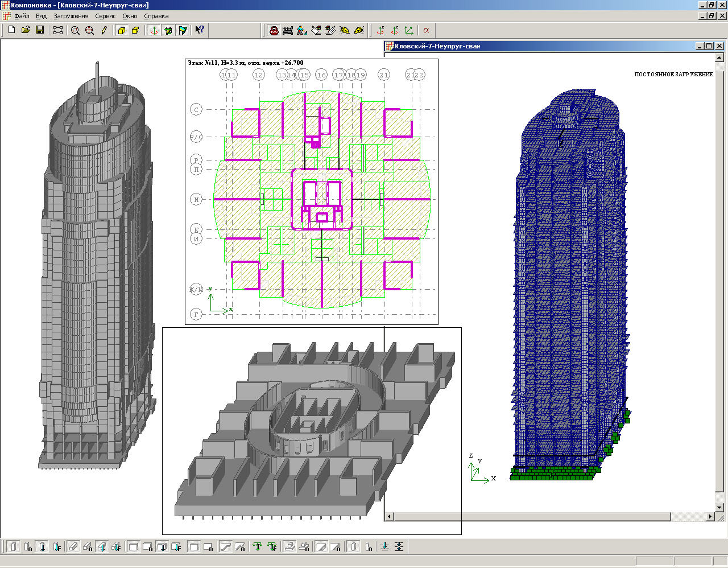Click the beam with 'n' icon
This screenshot has width=728, height=568.
[88, 547]
